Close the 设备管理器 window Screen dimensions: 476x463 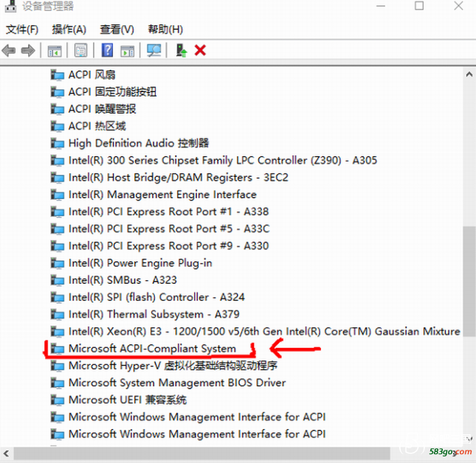point(458,6)
